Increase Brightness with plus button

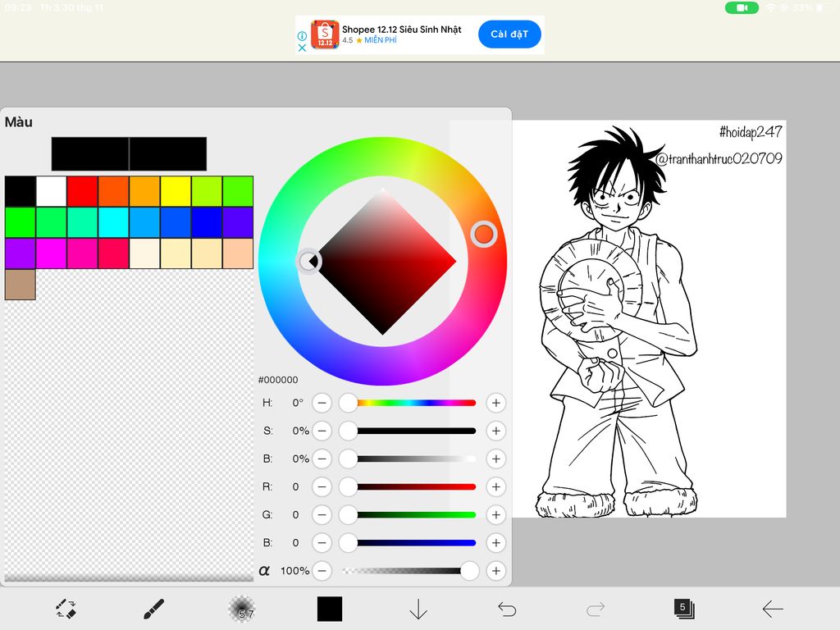pos(496,459)
